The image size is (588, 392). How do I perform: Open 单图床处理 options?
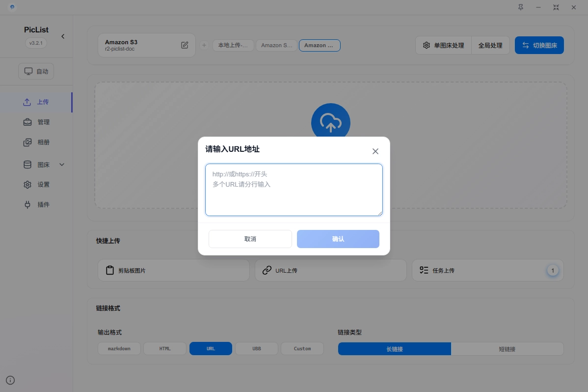(x=443, y=45)
